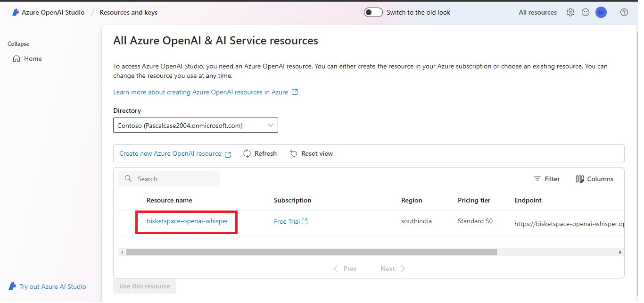Viewport: 644px width, 303px height.
Task: Click the horizontal scrollbar in the table
Action: click(x=311, y=252)
